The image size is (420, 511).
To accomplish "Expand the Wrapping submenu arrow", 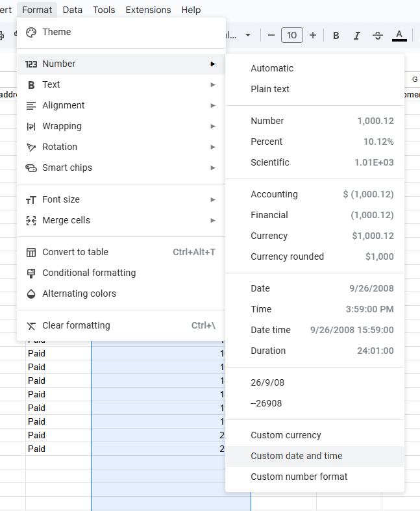I will [213, 126].
